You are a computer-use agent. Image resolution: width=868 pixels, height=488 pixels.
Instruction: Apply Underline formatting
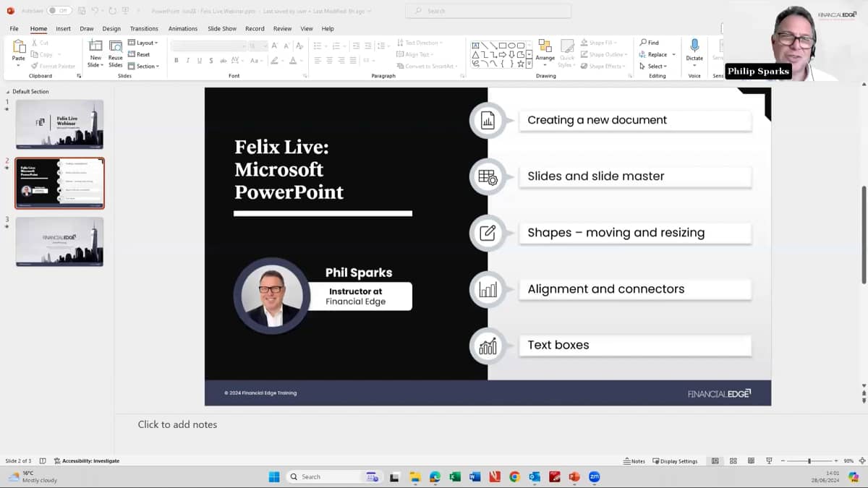tap(200, 61)
